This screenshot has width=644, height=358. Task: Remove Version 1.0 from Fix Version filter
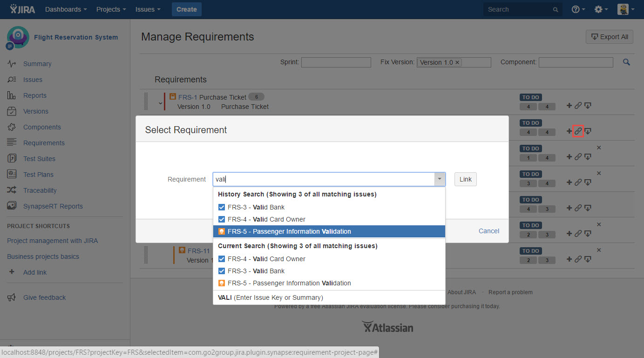click(x=457, y=62)
